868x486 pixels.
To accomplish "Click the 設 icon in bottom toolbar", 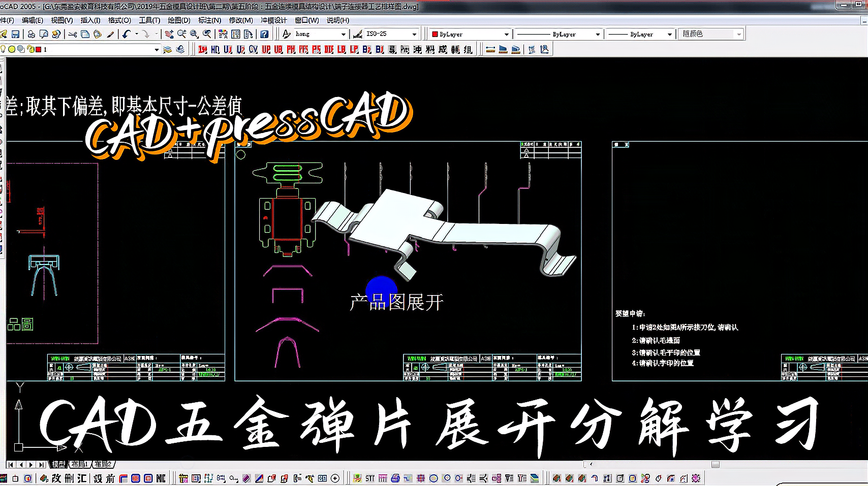I will (x=98, y=478).
